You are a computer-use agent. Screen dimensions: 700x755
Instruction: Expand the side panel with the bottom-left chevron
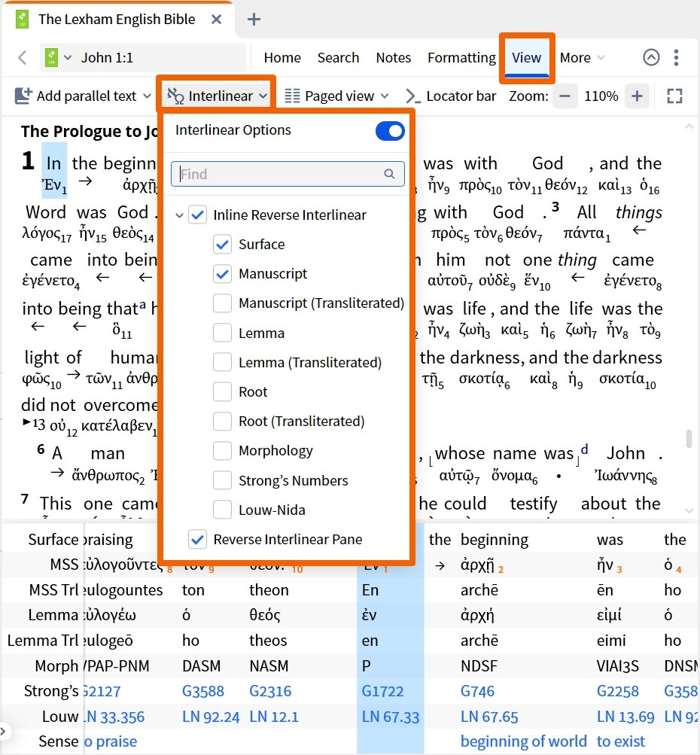pyautogui.click(x=3, y=731)
